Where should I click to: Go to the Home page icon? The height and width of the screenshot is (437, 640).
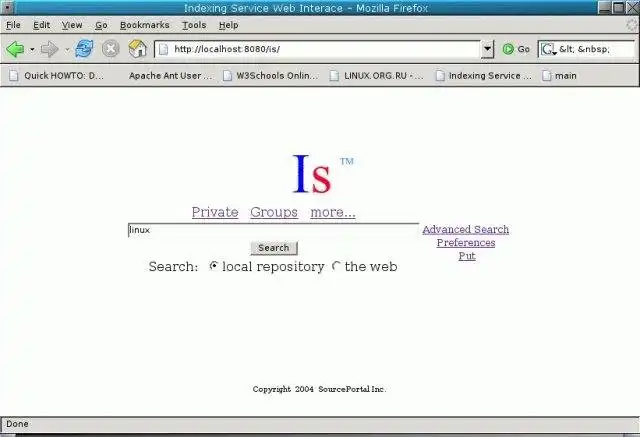point(138,49)
